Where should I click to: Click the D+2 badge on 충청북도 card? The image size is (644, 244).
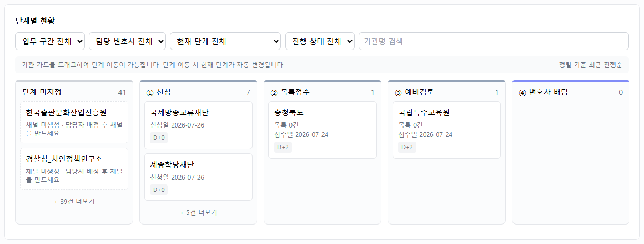283,147
